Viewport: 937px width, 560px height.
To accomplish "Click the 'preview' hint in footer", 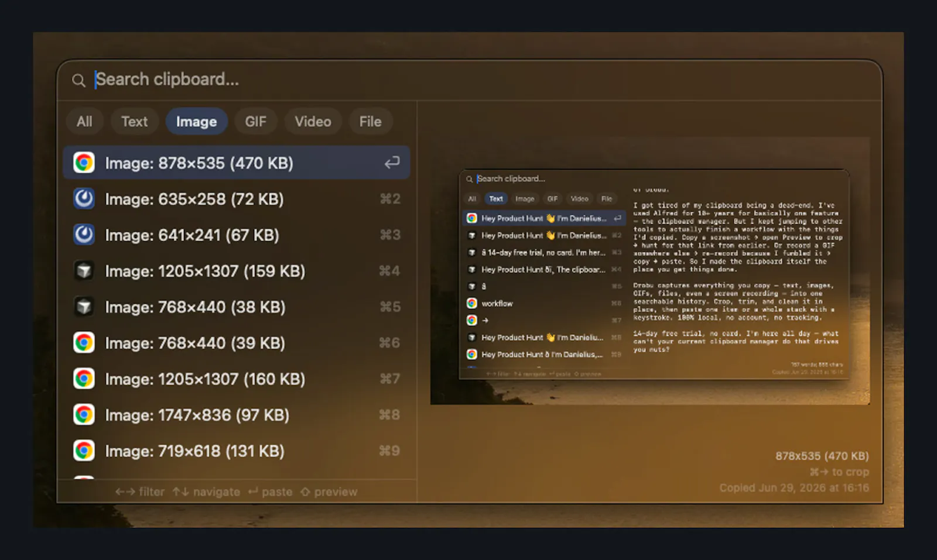I will coord(329,492).
